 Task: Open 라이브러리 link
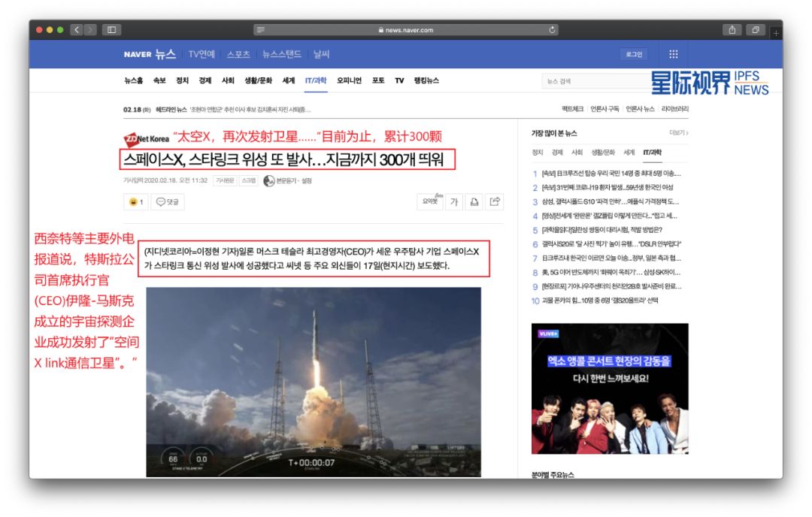point(674,109)
